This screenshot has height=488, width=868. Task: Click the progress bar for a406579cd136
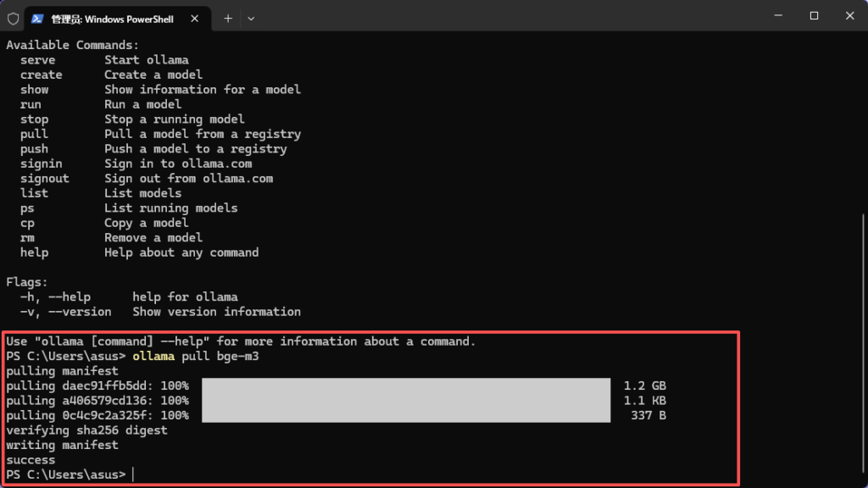(x=406, y=401)
